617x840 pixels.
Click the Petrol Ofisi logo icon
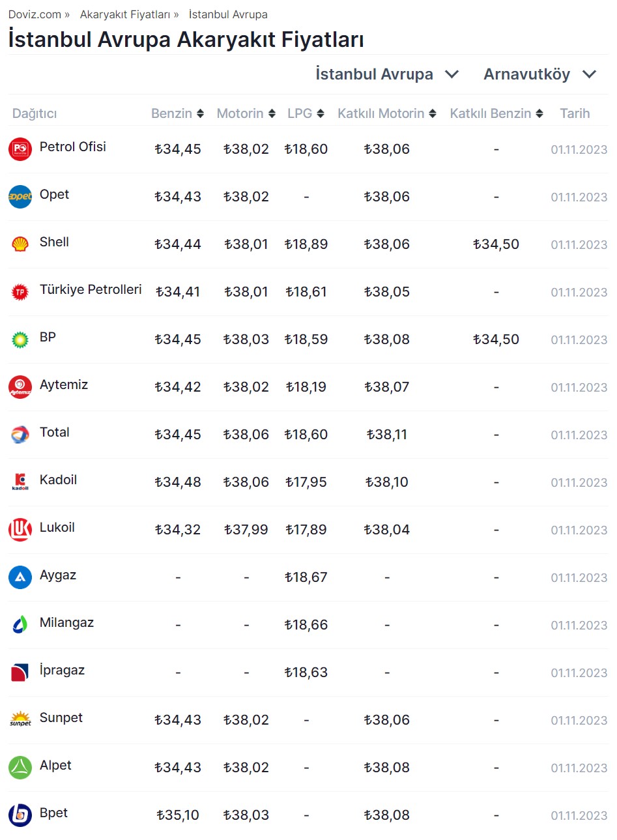pyautogui.click(x=20, y=149)
